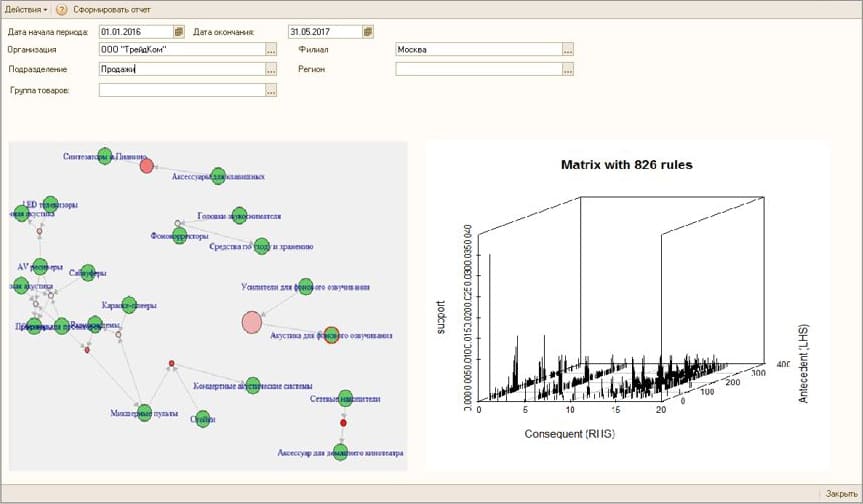Click the ellipsis button beside Филиал
Image resolution: width=863 pixels, height=504 pixels.
click(568, 49)
